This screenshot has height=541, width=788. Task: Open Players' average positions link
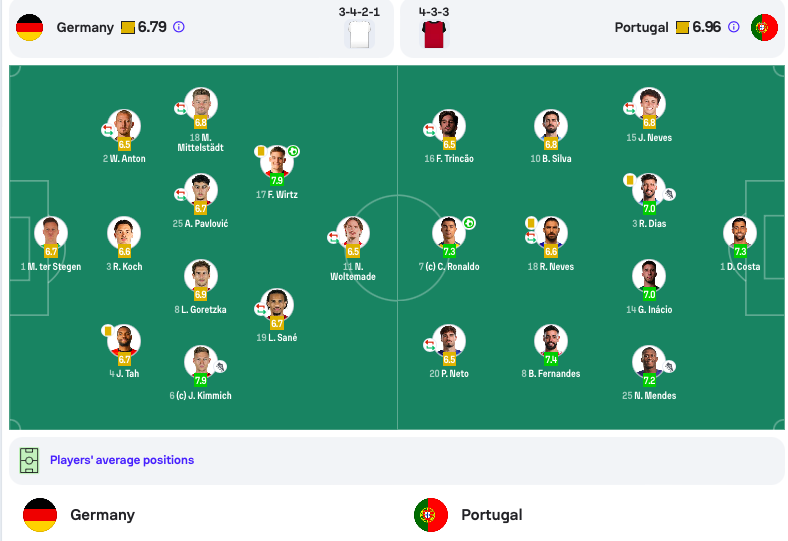[122, 460]
